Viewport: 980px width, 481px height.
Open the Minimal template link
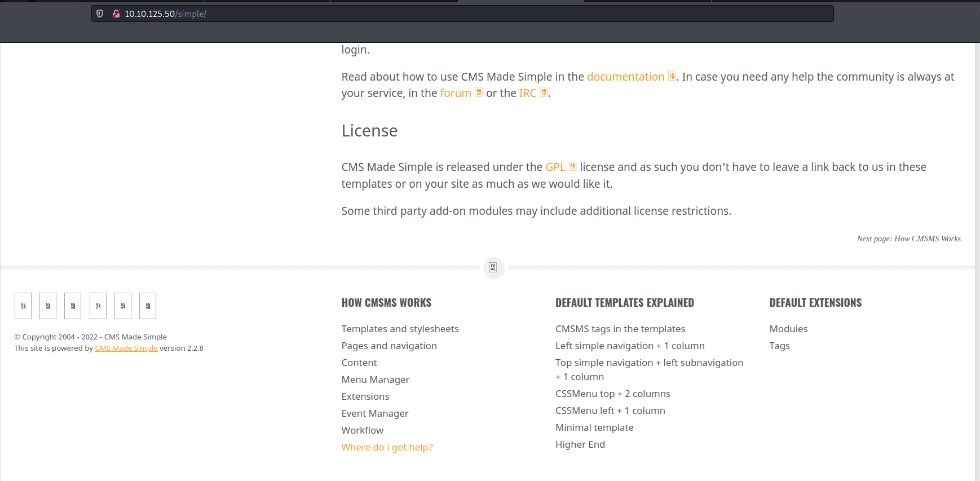[x=594, y=427]
